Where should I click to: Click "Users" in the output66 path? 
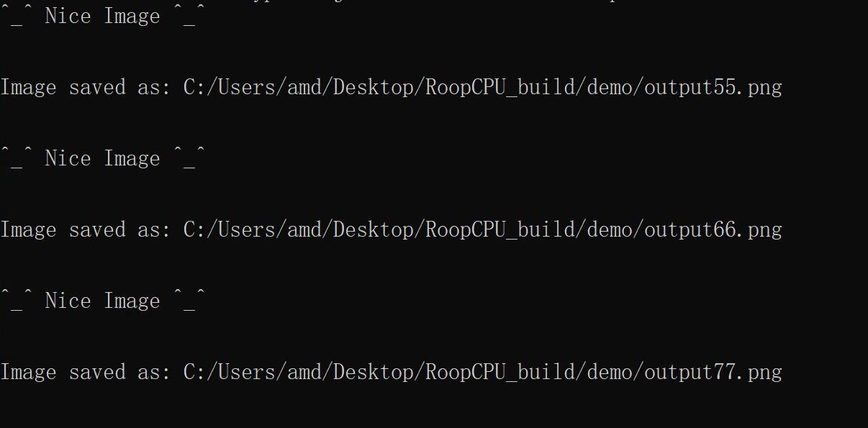[247, 230]
